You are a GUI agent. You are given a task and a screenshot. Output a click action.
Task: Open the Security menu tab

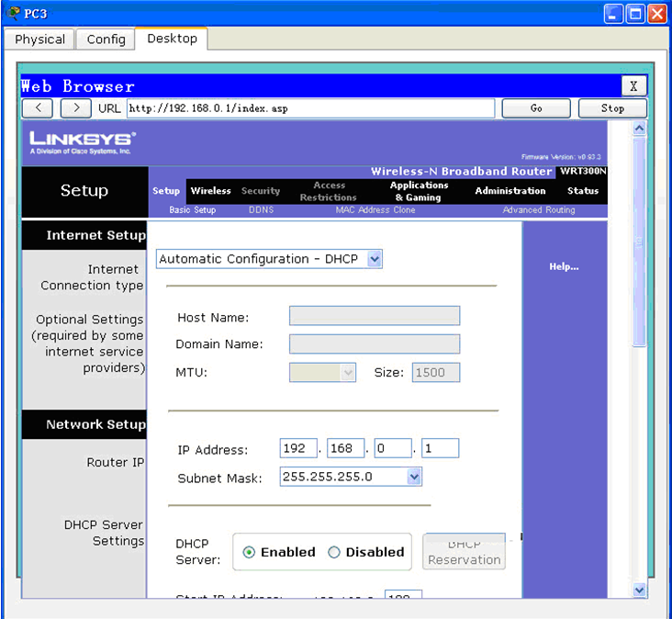click(x=261, y=191)
